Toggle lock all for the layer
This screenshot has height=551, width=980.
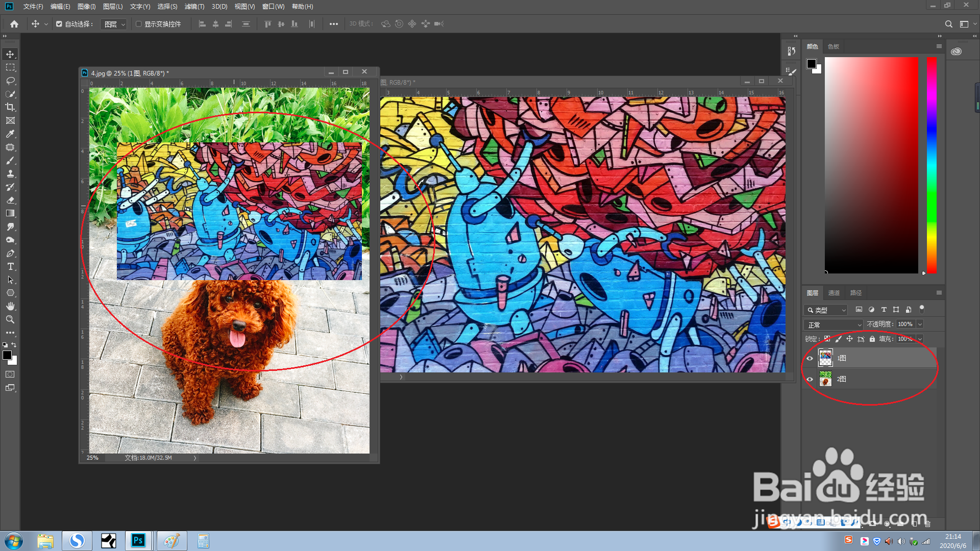[872, 339]
